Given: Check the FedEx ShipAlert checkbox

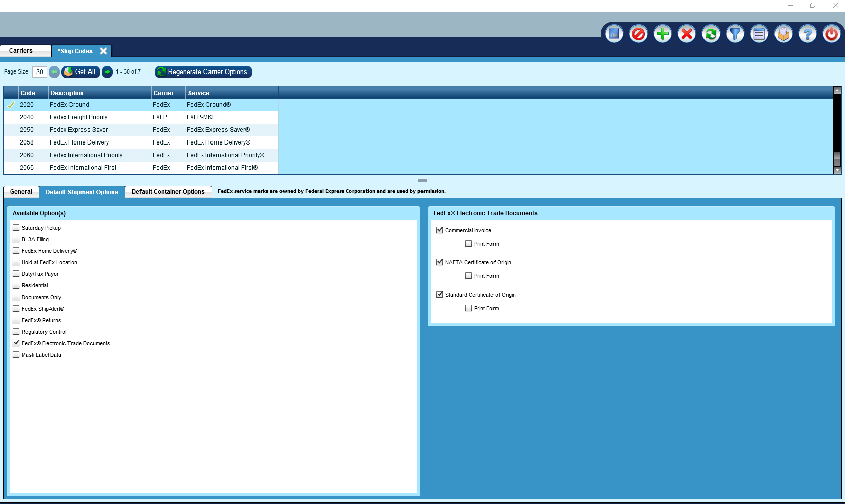Looking at the screenshot, I should [16, 309].
